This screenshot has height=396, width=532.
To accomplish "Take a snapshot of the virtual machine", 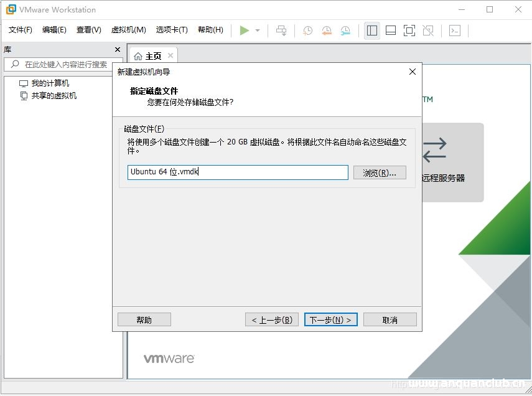I will coord(307,30).
